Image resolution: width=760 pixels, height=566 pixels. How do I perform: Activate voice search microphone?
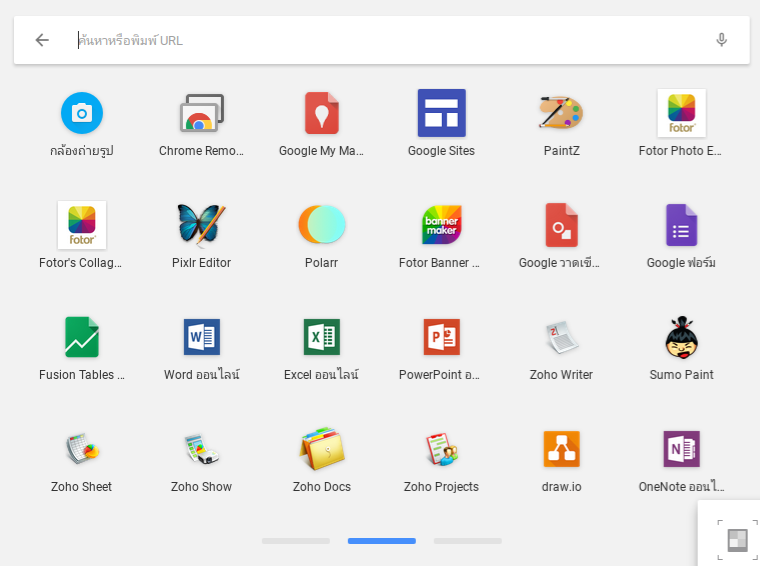pyautogui.click(x=721, y=40)
